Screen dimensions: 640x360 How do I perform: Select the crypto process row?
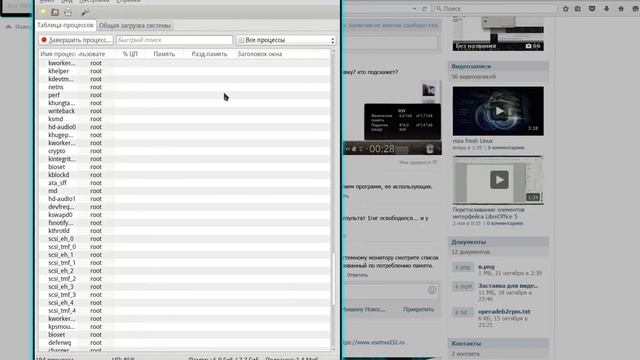click(184, 151)
